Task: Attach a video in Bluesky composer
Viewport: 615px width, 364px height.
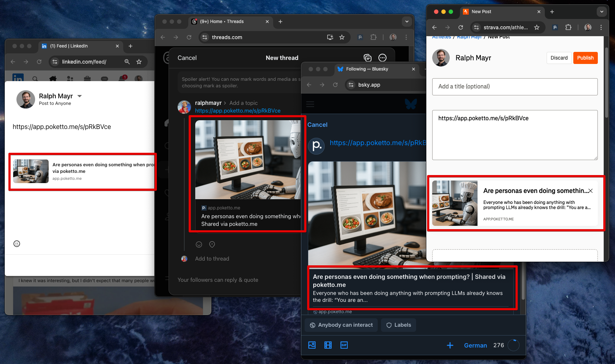Action: point(328,345)
